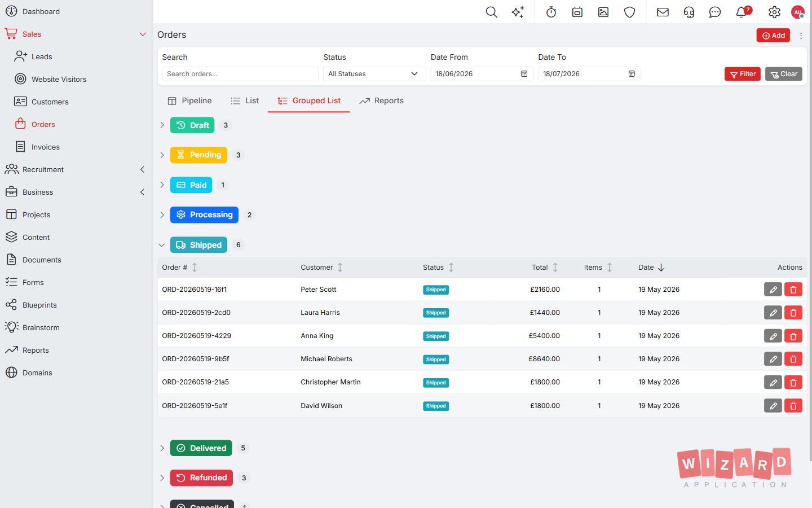
Task: Select the Grouped List tab
Action: pos(309,101)
